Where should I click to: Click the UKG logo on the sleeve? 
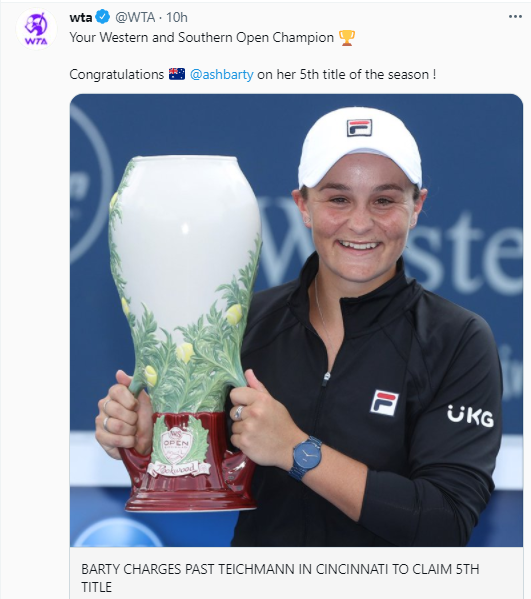click(471, 416)
